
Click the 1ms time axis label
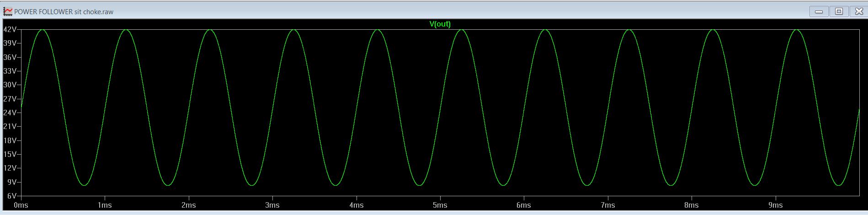click(x=105, y=205)
